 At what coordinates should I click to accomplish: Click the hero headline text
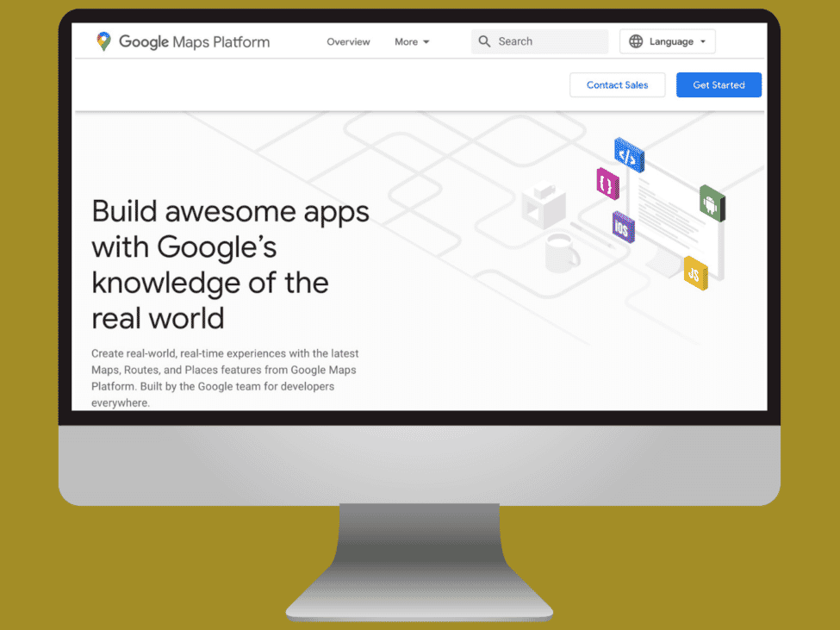229,263
